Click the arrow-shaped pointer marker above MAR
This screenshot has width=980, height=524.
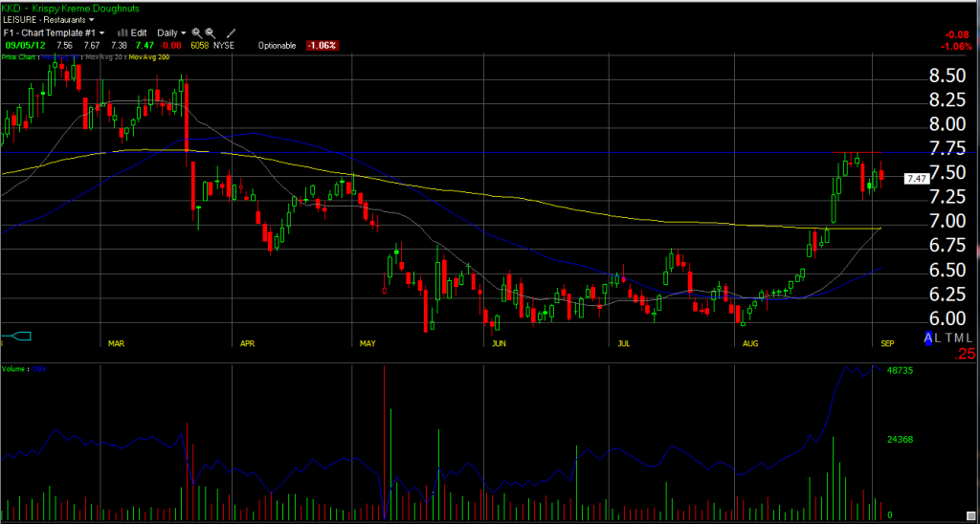pos(15,337)
